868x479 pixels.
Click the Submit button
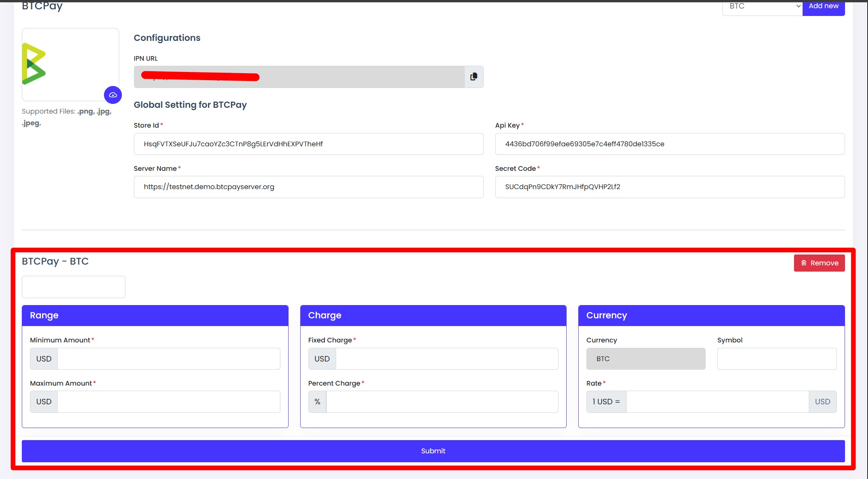pos(433,451)
